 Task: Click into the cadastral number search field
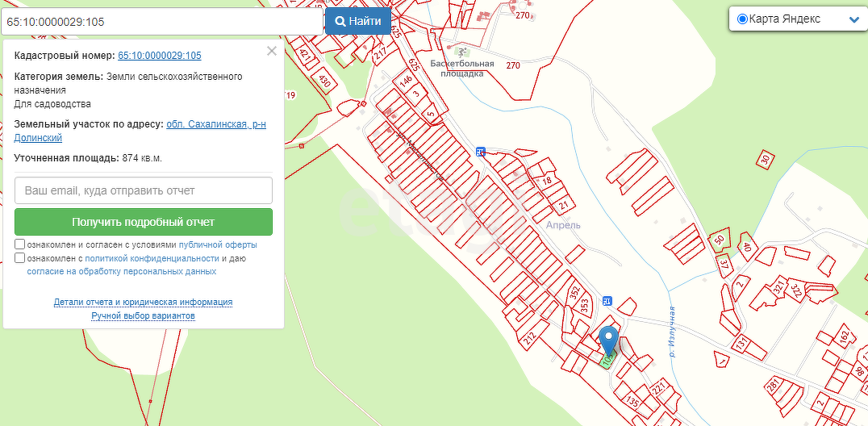(161, 22)
